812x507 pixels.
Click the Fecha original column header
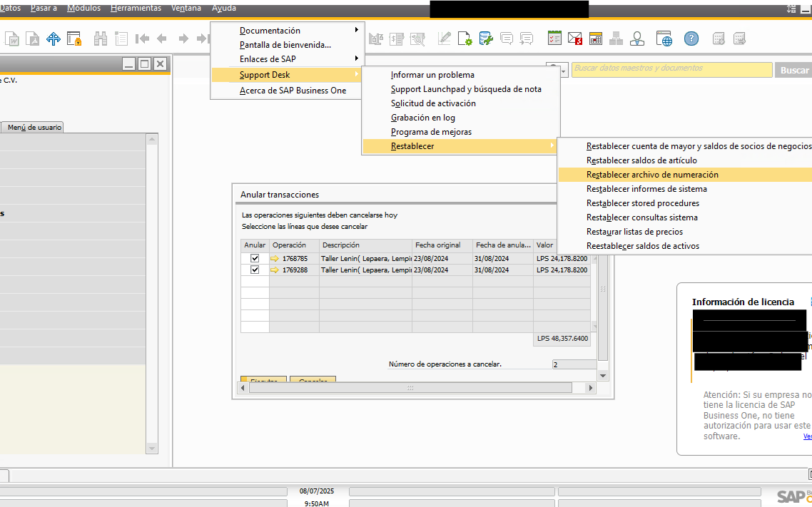(x=443, y=245)
